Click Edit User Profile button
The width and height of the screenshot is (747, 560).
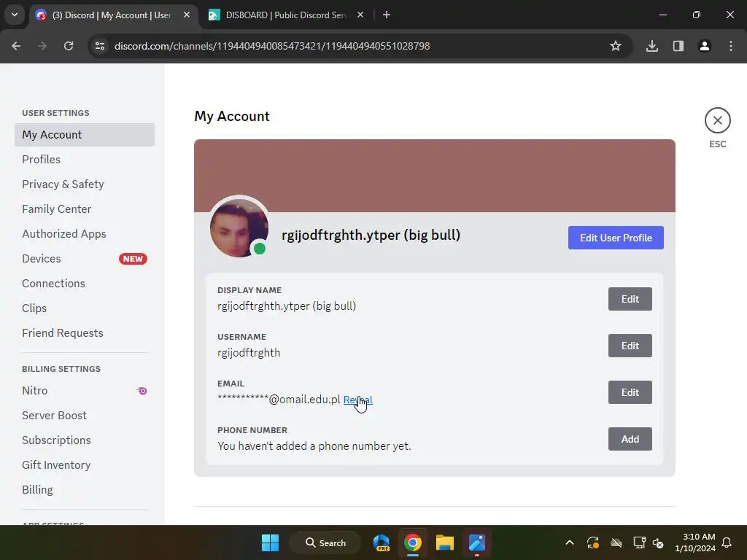click(x=616, y=238)
